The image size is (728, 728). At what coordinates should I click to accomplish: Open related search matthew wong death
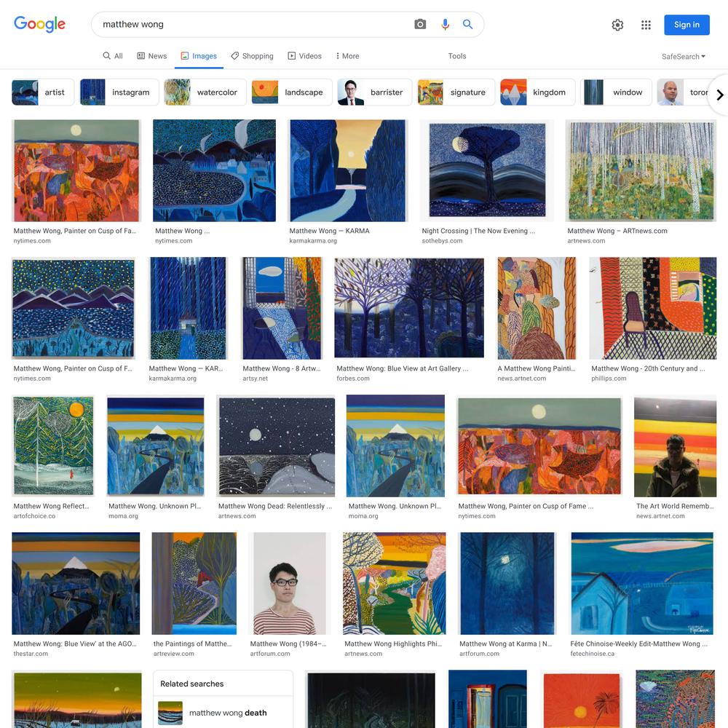coord(223,713)
